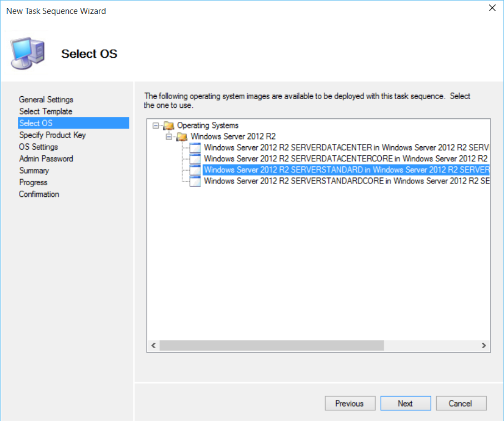Click the Windows Server 2012 R2 folder icon
This screenshot has width=504, height=421.
pyautogui.click(x=182, y=137)
